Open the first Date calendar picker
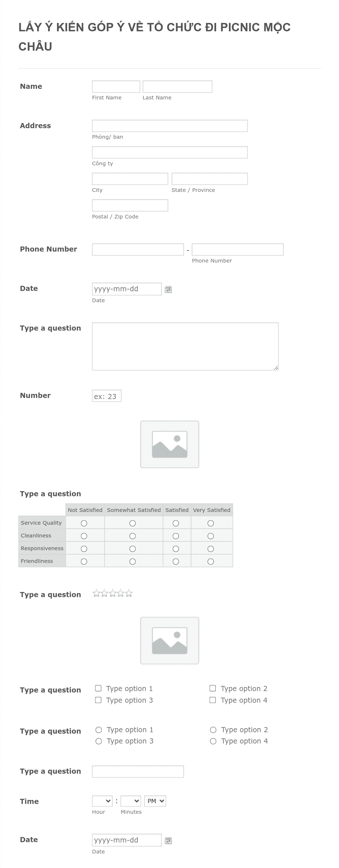 coord(168,289)
